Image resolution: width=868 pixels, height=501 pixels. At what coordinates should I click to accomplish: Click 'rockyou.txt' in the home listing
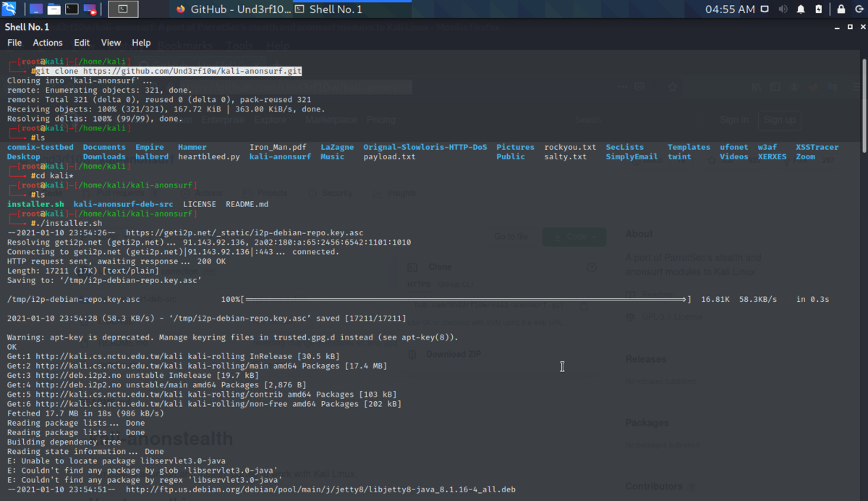[x=570, y=147]
